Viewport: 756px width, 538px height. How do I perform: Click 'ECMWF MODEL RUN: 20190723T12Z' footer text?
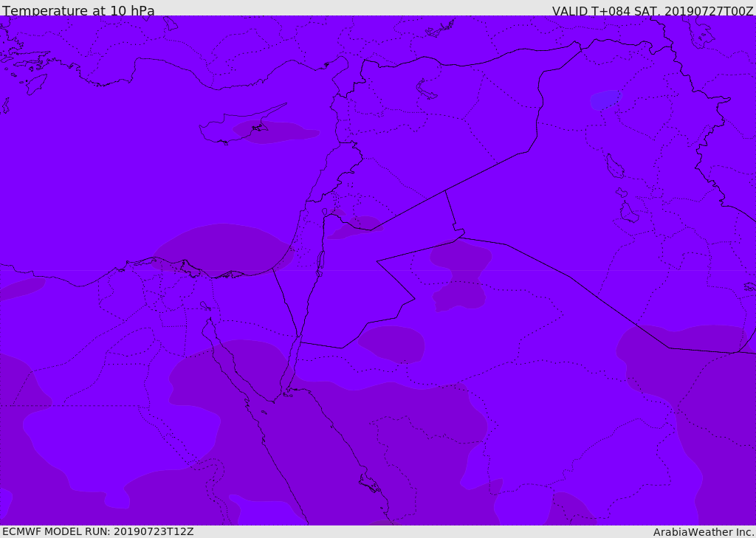pos(98,531)
